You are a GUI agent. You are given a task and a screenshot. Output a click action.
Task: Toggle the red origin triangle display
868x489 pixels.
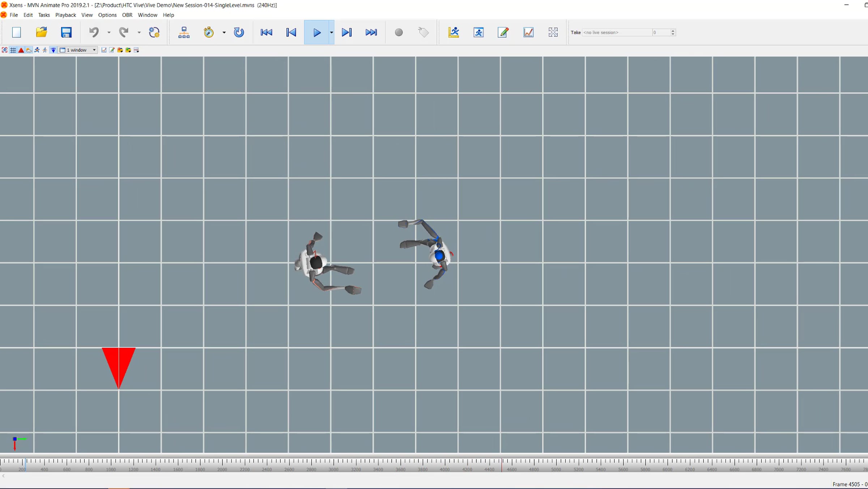(x=21, y=50)
